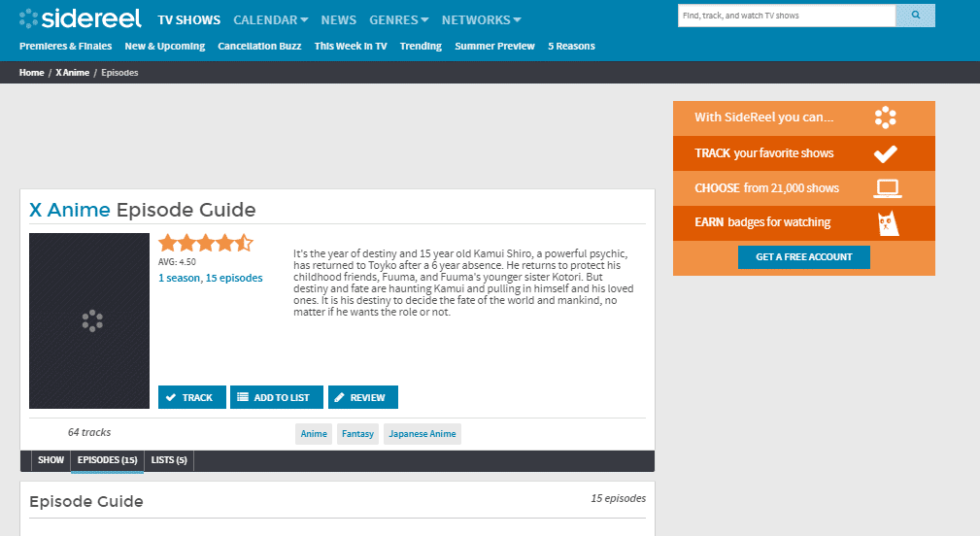Image resolution: width=980 pixels, height=536 pixels.
Task: Open the X Anime poster thumbnail
Action: pos(89,321)
